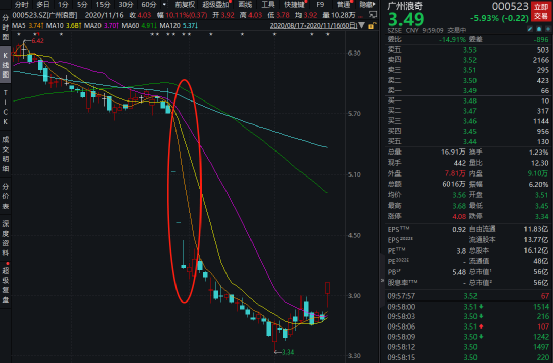Screen dimensions: 553x363
Task: Collapse the quote panel with the » handle
Action: point(382,280)
